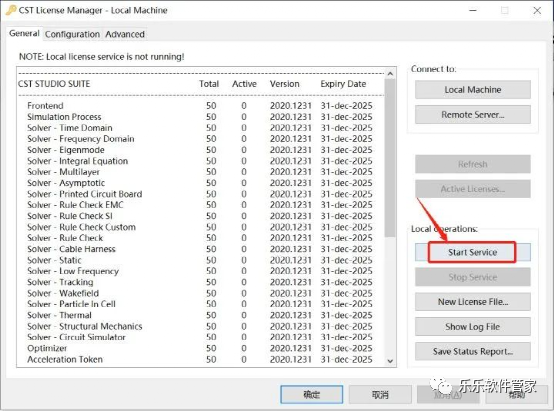Confirm with the 确定 button

(x=312, y=394)
